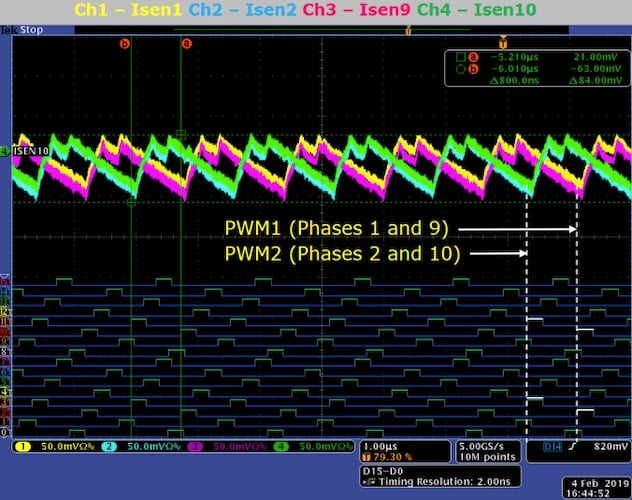Click the 1.00µs timebase readout
The height and width of the screenshot is (500, 632).
(380, 446)
